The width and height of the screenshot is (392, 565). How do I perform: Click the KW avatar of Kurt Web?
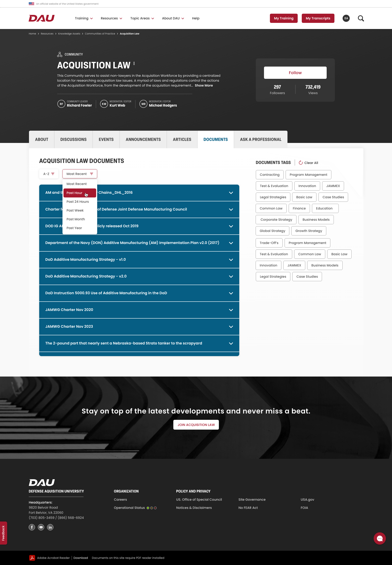click(104, 104)
